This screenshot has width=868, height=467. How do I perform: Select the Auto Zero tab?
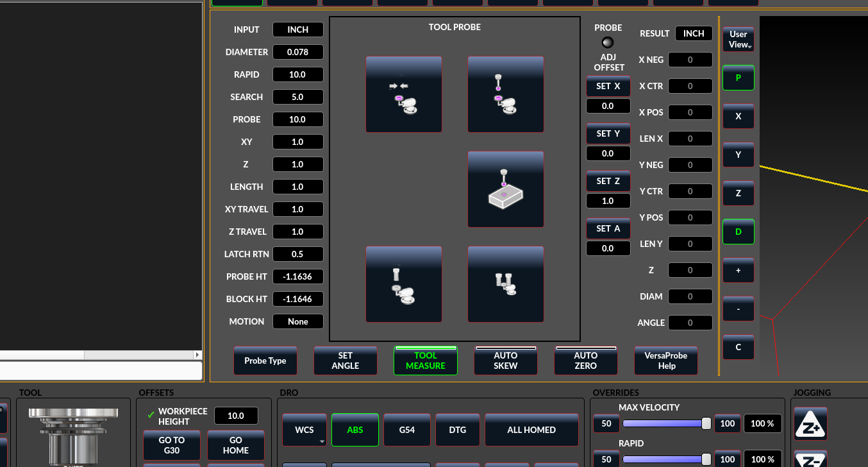pyautogui.click(x=585, y=361)
